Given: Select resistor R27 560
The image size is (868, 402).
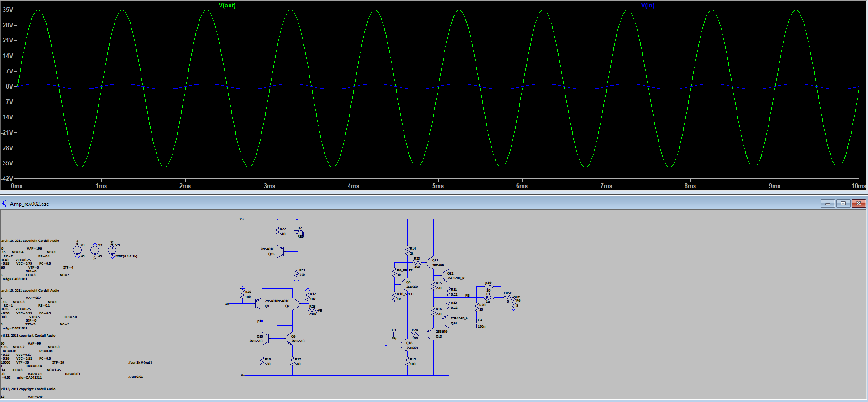Looking at the screenshot, I should (x=293, y=361).
